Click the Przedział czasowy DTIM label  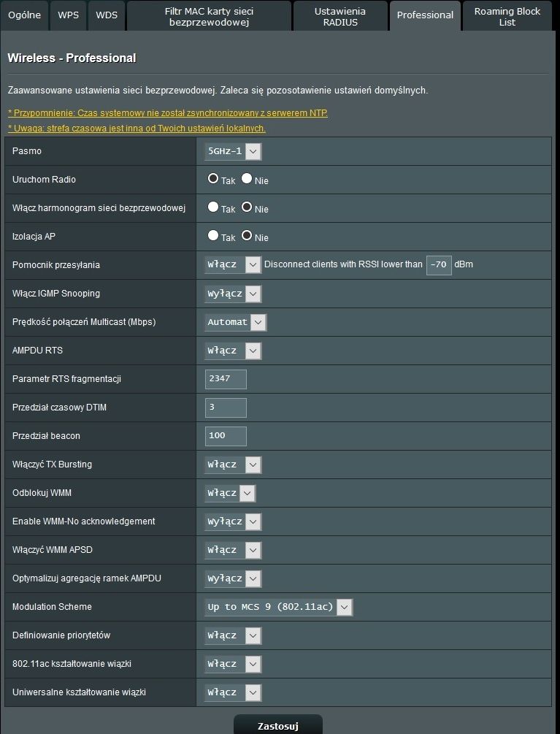(x=59, y=408)
